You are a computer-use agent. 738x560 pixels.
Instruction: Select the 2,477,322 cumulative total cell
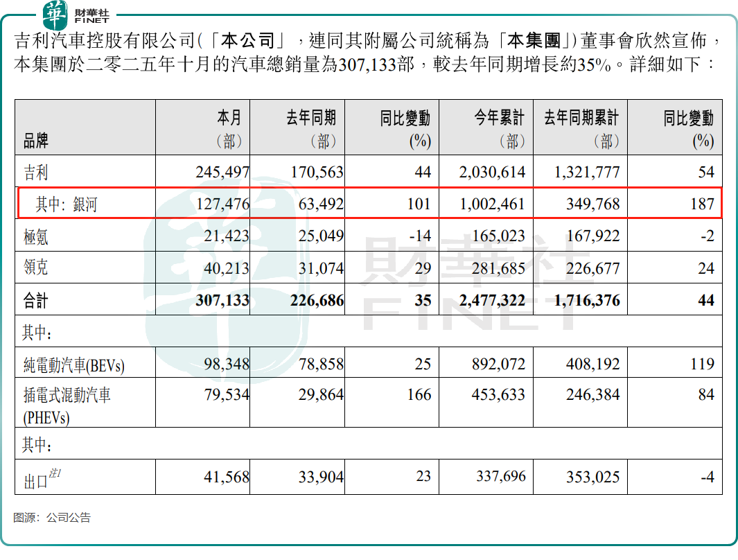tap(492, 301)
